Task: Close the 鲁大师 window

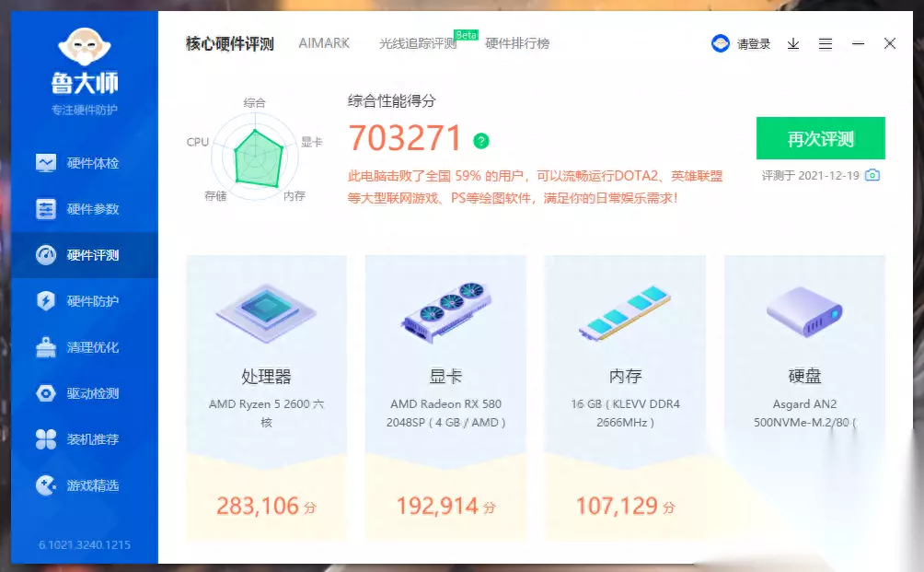Action: (890, 43)
